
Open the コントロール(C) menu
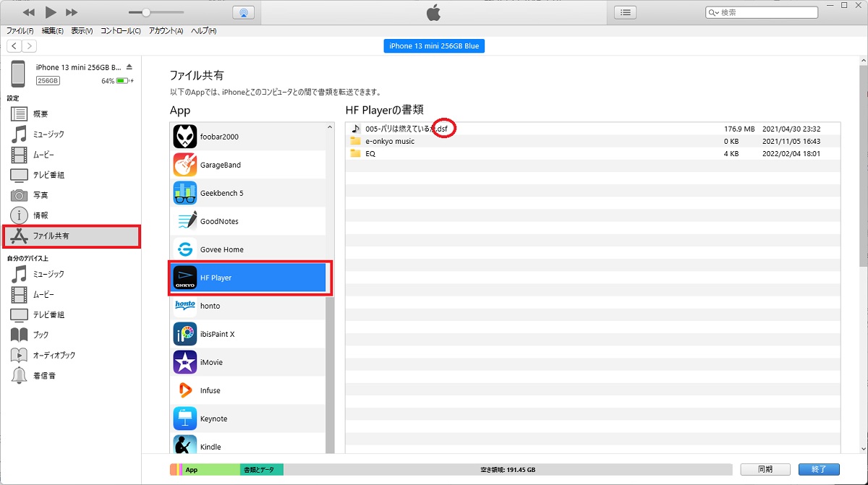[120, 31]
